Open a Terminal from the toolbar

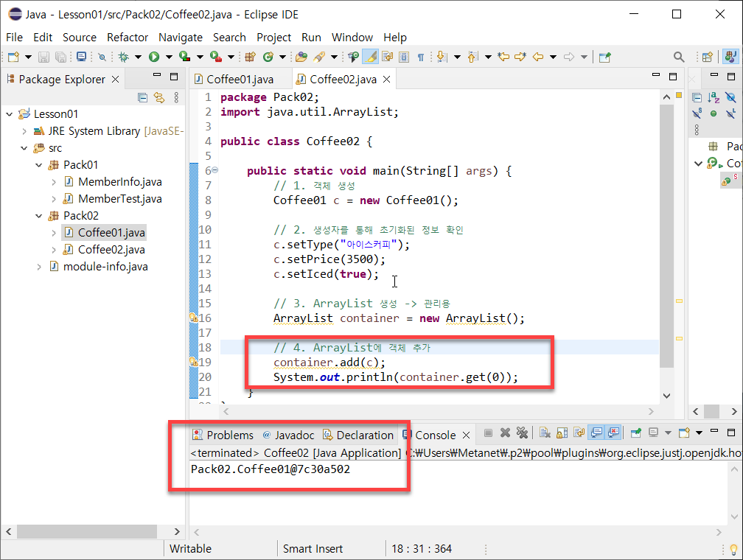click(82, 57)
